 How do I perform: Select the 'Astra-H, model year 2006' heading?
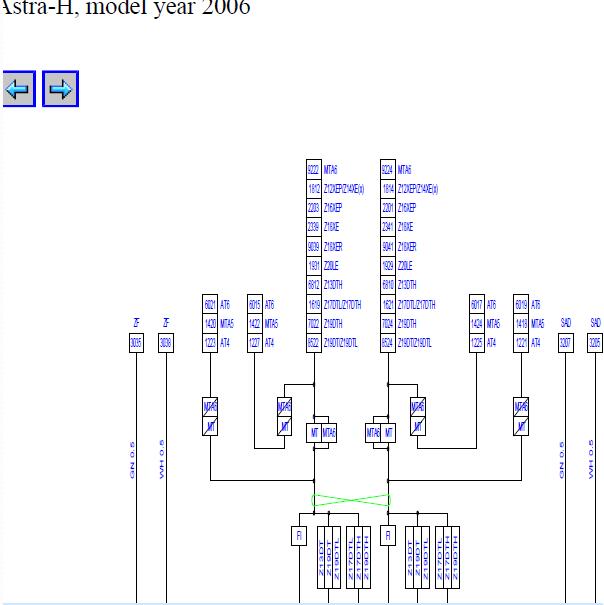click(125, 7)
